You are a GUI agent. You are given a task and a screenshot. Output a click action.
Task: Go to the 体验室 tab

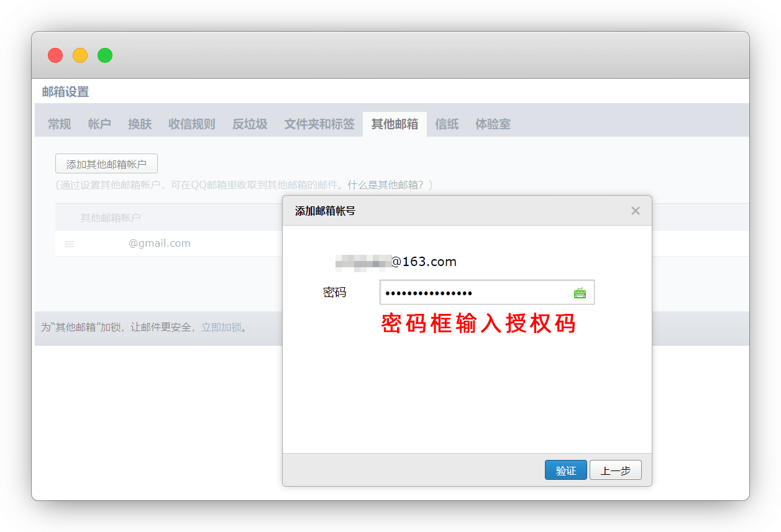(493, 124)
